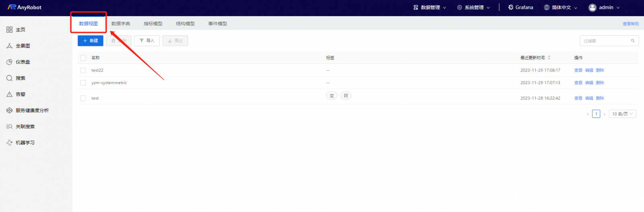Click the upload icon on 导入 button
The width and height of the screenshot is (644, 212).
click(x=142, y=41)
